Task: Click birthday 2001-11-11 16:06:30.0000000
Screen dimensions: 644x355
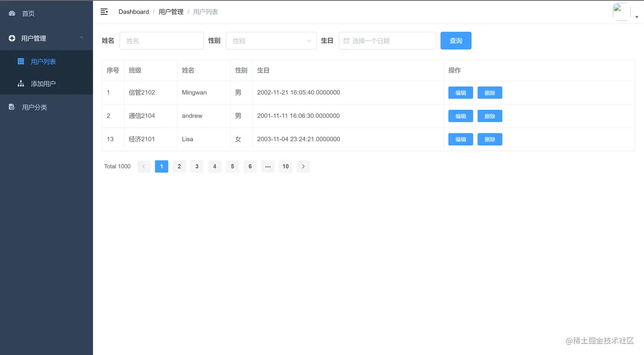Action: tap(299, 116)
